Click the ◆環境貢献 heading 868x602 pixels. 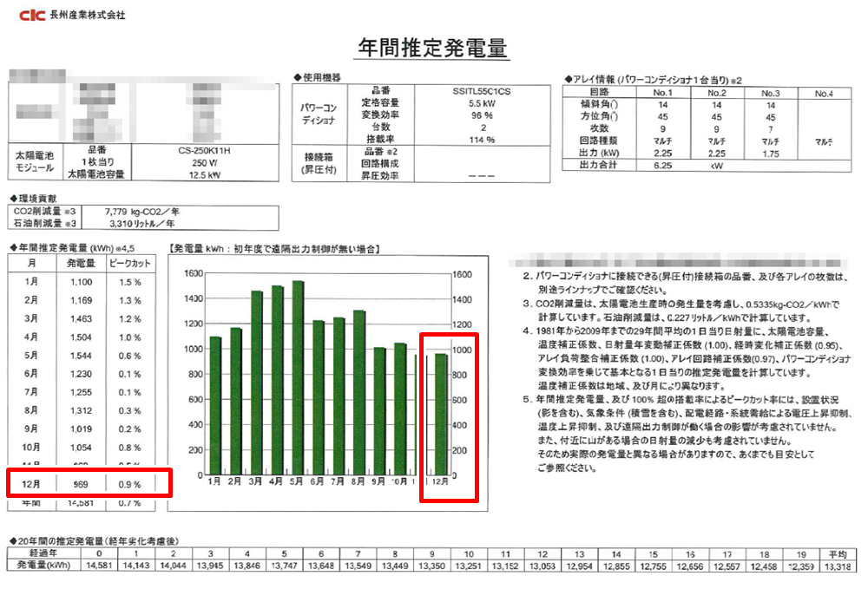coord(33,198)
